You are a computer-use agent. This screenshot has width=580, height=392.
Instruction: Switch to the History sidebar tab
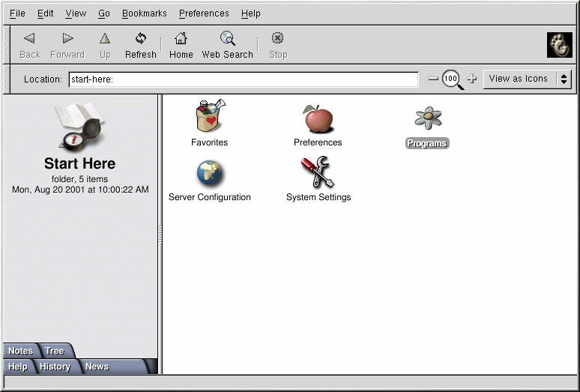pyautogui.click(x=55, y=367)
